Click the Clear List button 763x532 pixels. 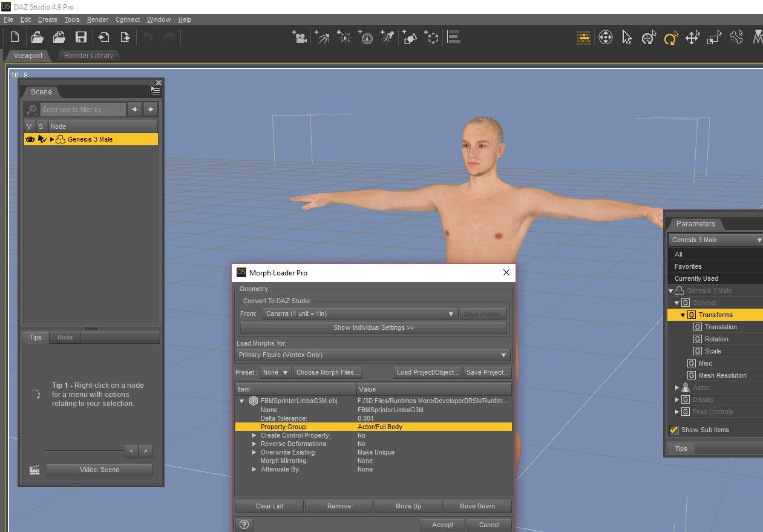(x=270, y=506)
